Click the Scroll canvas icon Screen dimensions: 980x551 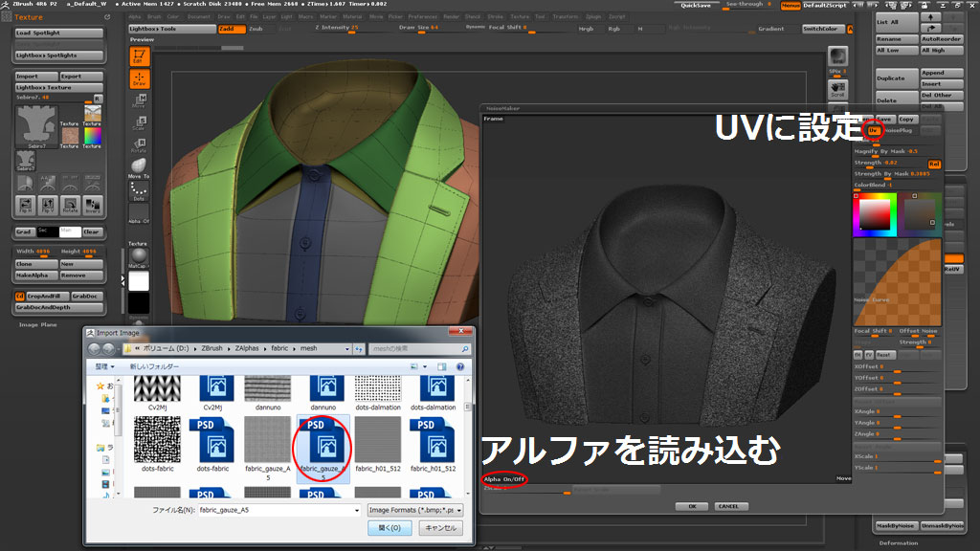click(837, 89)
